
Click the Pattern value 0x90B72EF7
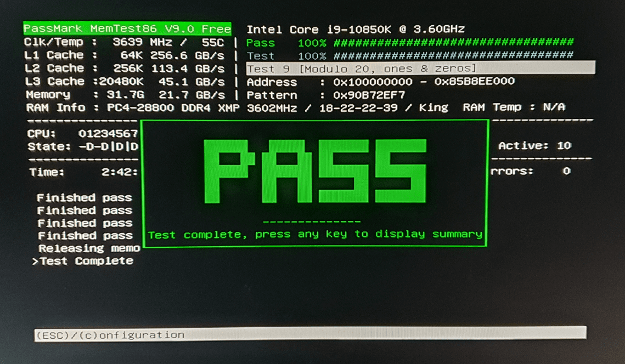click(x=369, y=95)
